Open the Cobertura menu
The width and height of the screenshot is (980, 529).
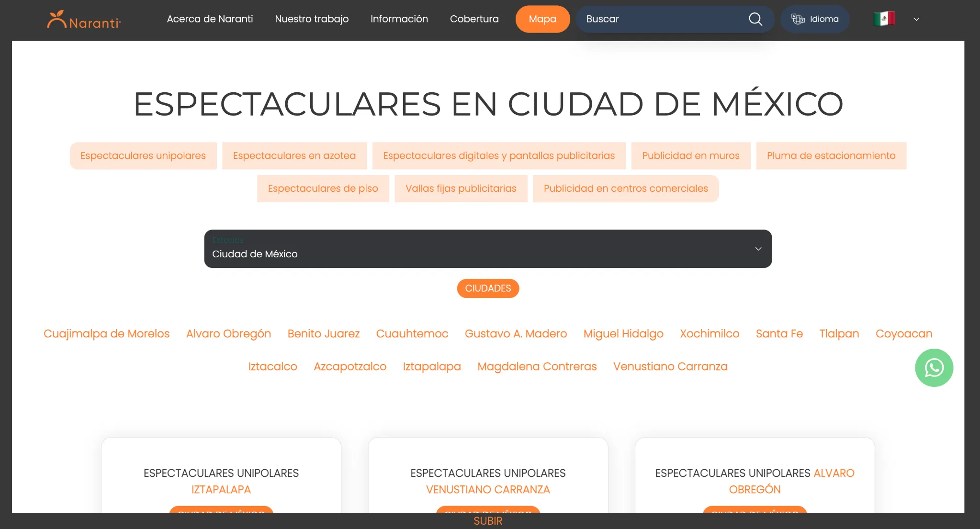click(474, 19)
